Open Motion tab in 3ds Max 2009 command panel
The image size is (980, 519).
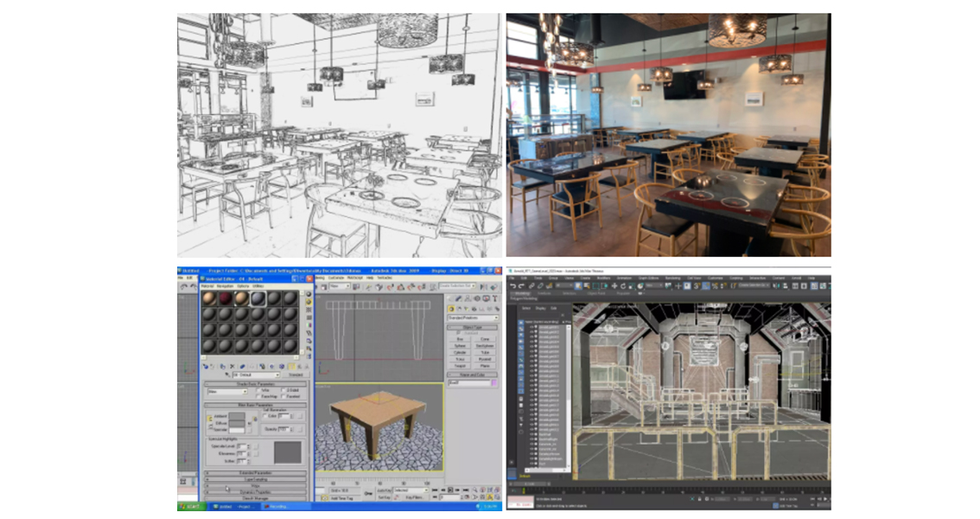477,298
